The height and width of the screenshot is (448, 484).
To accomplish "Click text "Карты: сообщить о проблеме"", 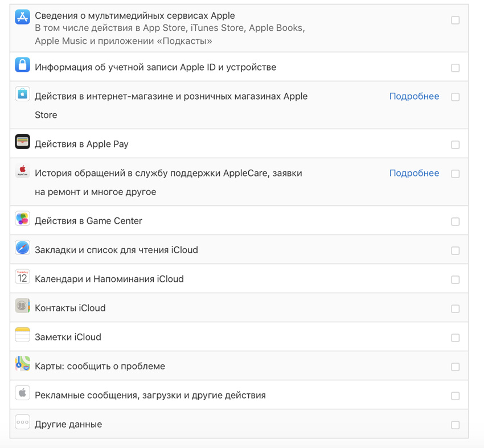I will 100,366.
